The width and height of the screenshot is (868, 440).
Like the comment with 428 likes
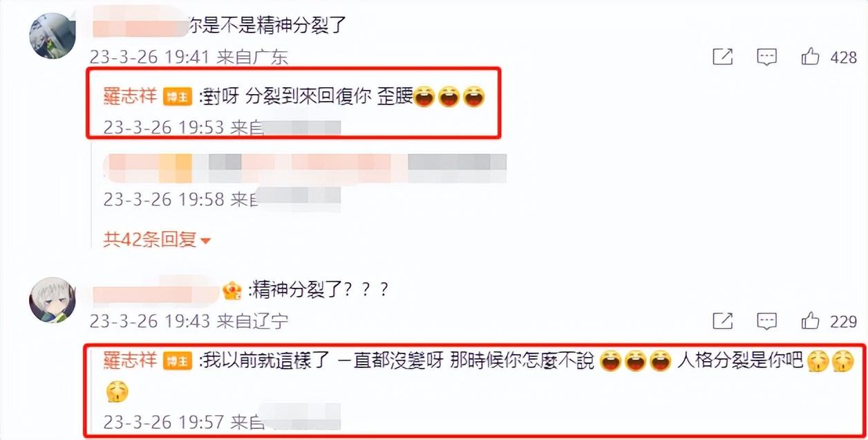coord(810,57)
